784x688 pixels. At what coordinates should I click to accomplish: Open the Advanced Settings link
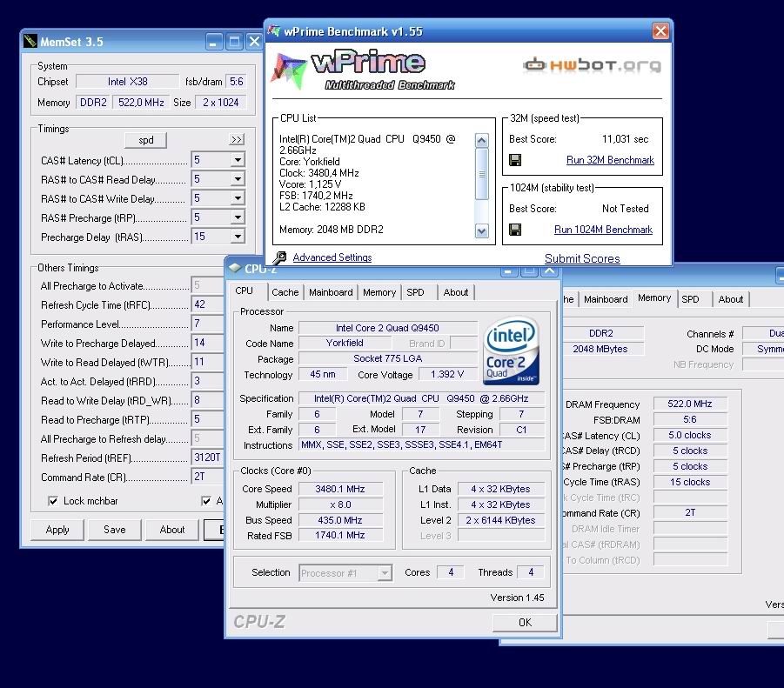332,257
